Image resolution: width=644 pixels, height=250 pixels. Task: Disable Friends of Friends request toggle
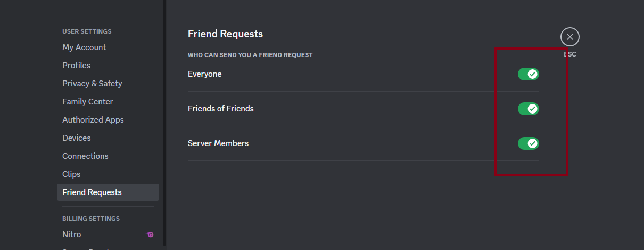pos(528,109)
